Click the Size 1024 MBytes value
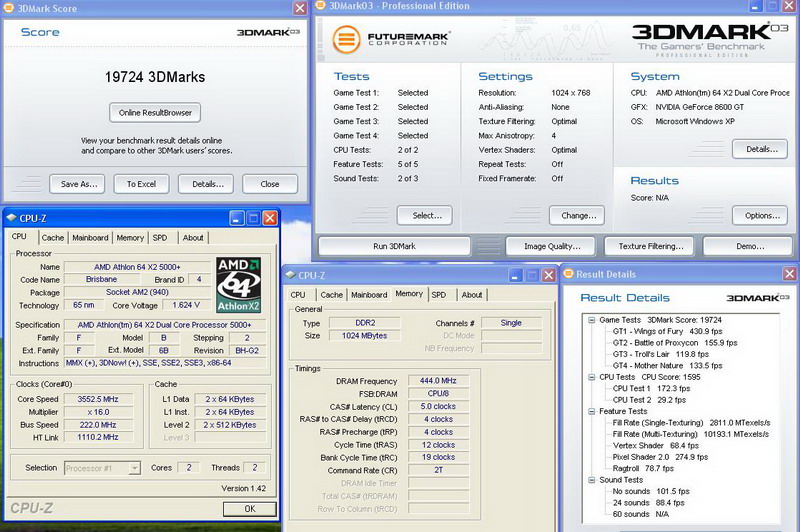The width and height of the screenshot is (800, 532). click(364, 336)
